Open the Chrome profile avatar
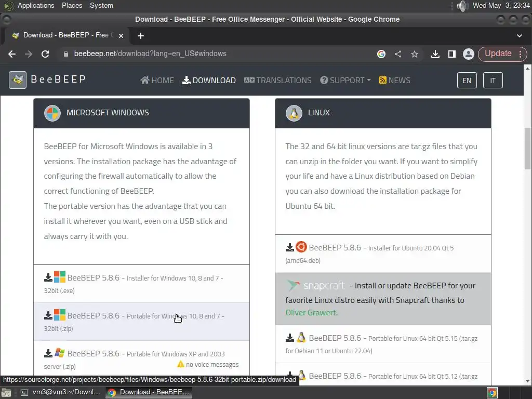This screenshot has width=532, height=399. tap(469, 54)
